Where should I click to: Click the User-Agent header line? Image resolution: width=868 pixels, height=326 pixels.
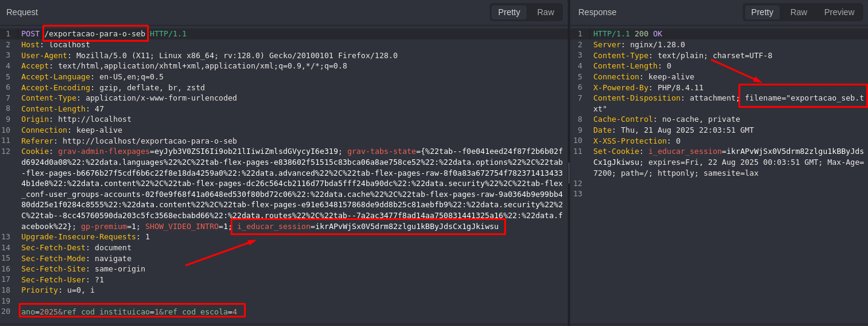[x=209, y=56]
